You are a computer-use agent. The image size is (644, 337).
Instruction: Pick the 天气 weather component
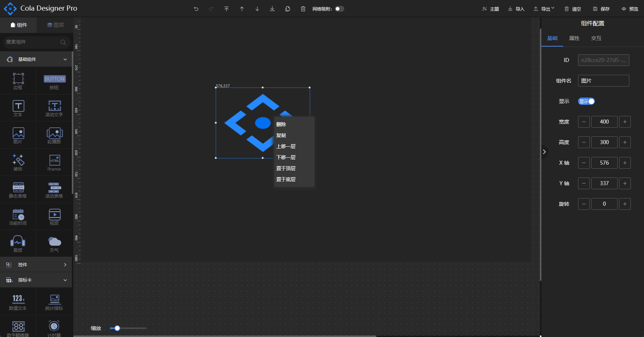coord(54,244)
